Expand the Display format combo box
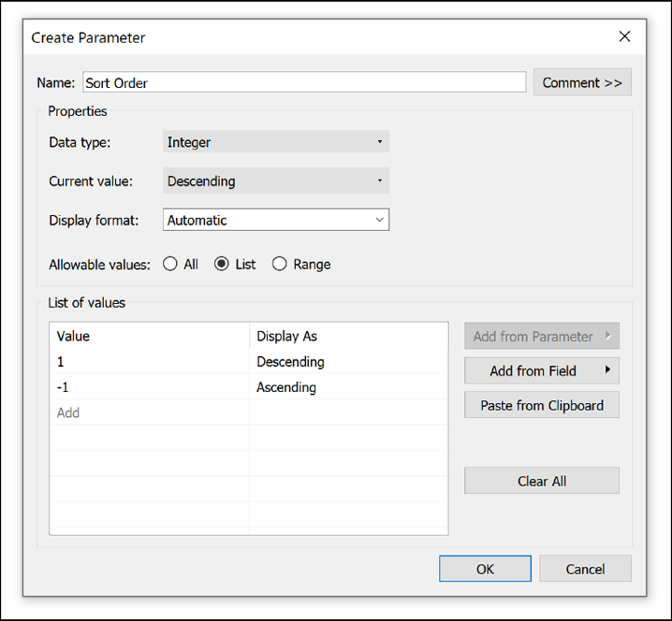The width and height of the screenshot is (672, 621). pyautogui.click(x=275, y=220)
